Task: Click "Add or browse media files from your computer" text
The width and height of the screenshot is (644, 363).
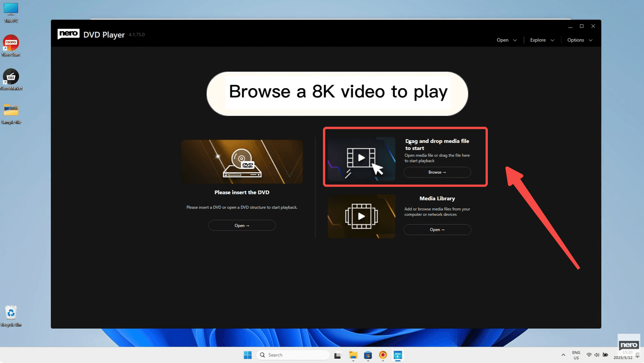Action: tap(437, 212)
